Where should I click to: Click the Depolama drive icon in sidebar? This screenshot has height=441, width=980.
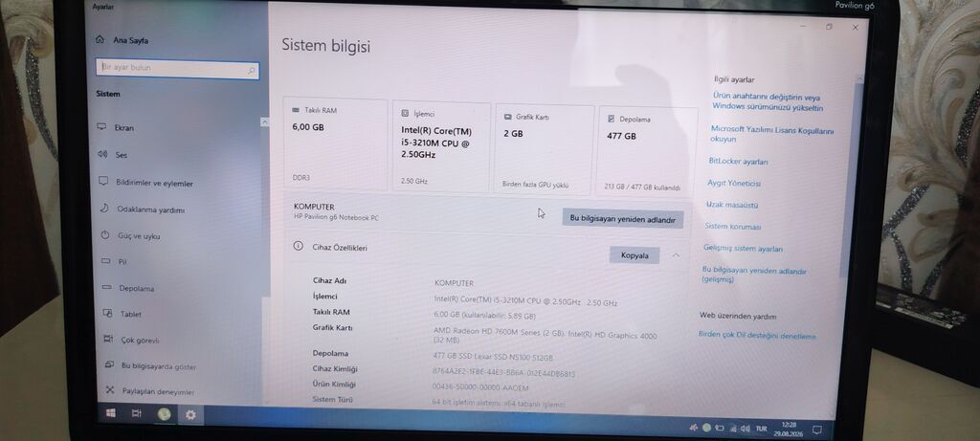tap(106, 287)
